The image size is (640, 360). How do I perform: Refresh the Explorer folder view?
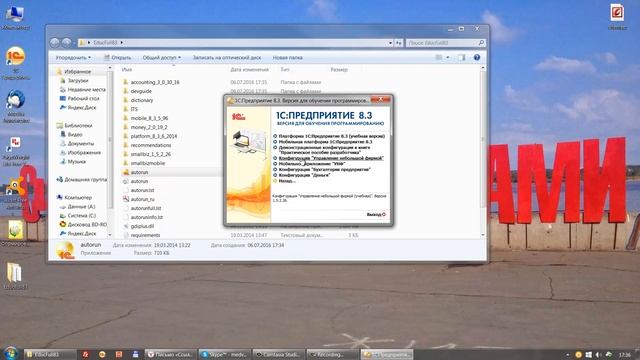398,43
